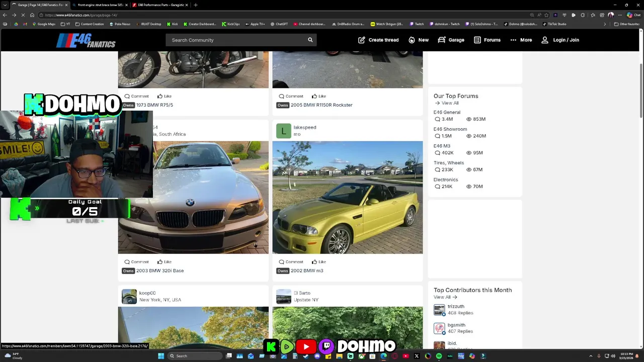Open lakespeed username link

coord(305,127)
